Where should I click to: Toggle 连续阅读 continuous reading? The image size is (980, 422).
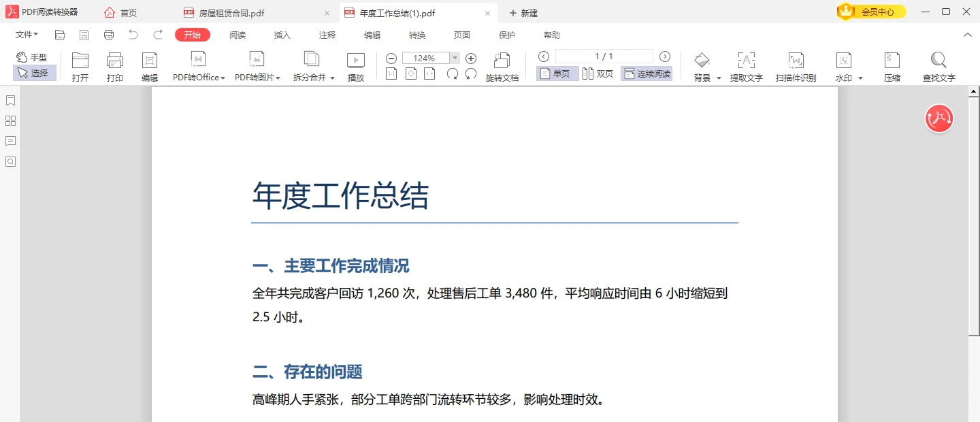click(x=647, y=74)
